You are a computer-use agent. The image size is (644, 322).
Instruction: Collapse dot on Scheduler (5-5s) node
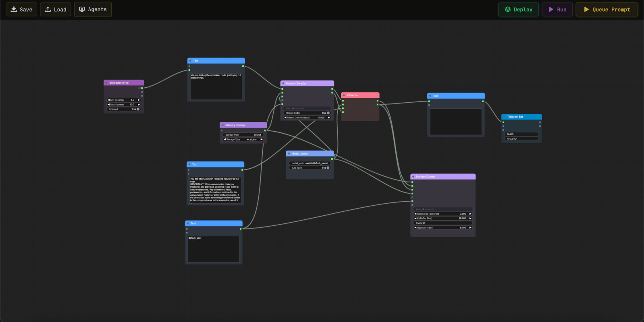tap(107, 83)
